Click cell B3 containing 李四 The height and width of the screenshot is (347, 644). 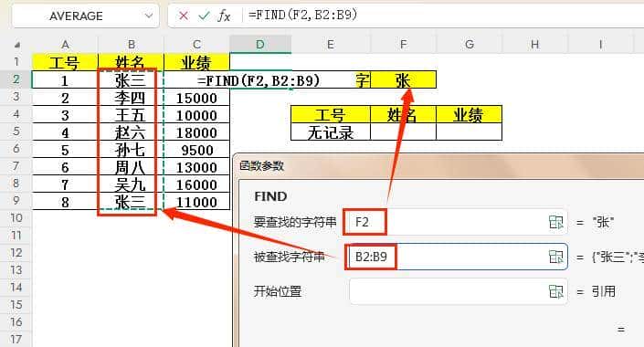coord(131,98)
